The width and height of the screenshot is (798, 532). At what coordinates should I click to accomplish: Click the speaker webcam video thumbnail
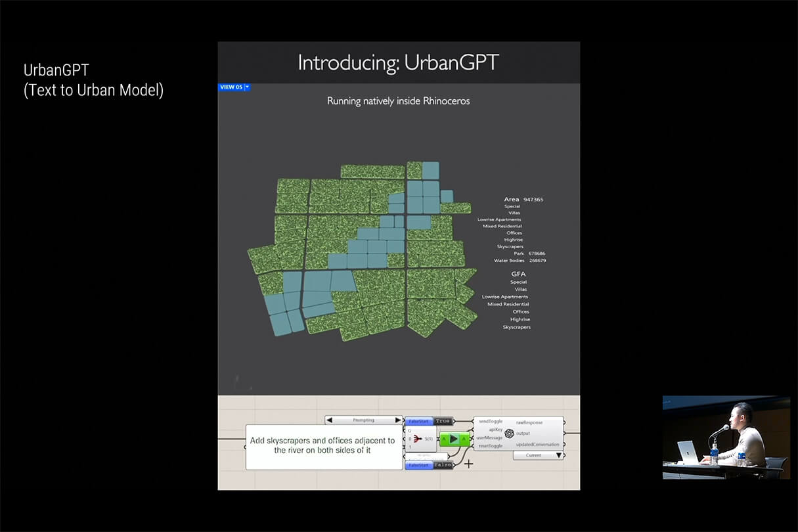726,437
